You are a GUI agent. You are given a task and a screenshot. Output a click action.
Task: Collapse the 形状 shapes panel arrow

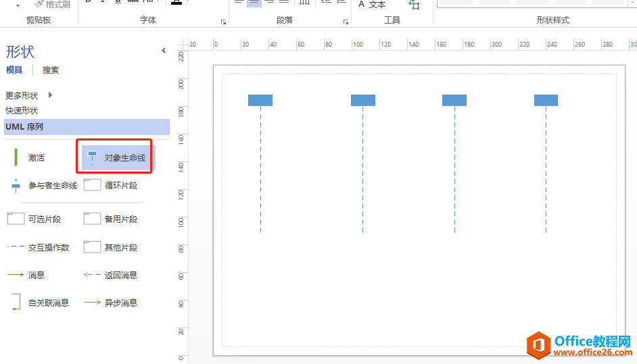164,51
